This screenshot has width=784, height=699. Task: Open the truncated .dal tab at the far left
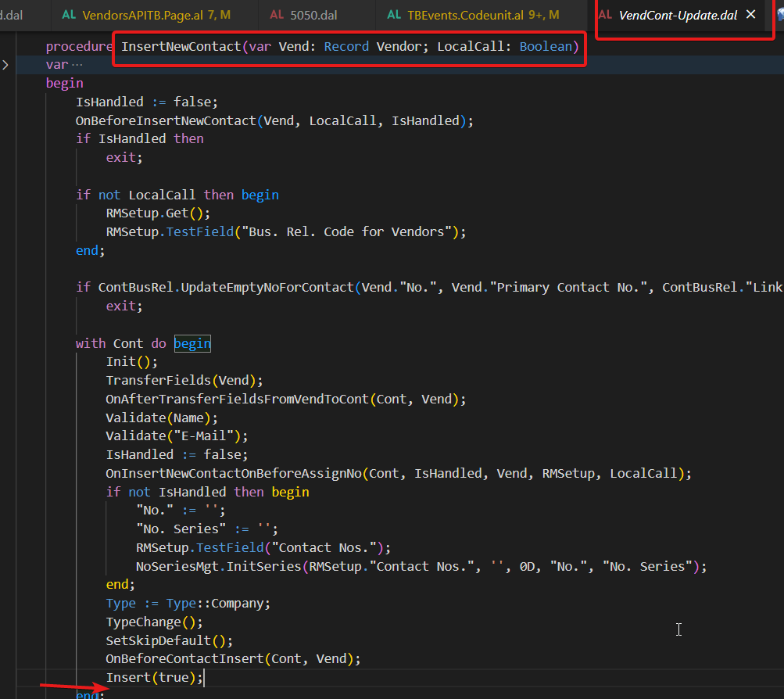tap(12, 14)
